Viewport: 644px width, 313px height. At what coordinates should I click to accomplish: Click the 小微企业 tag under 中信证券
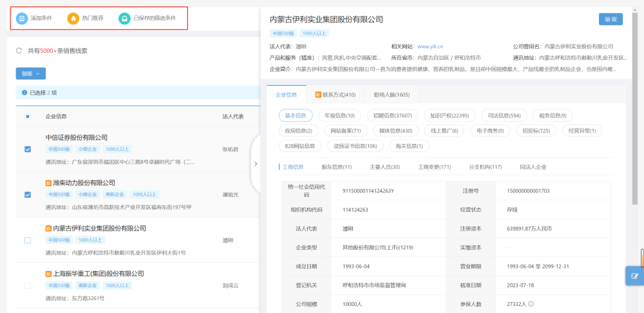click(x=88, y=149)
